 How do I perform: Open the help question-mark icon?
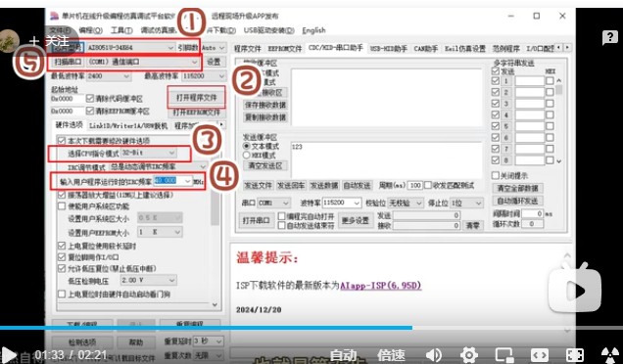point(609,38)
